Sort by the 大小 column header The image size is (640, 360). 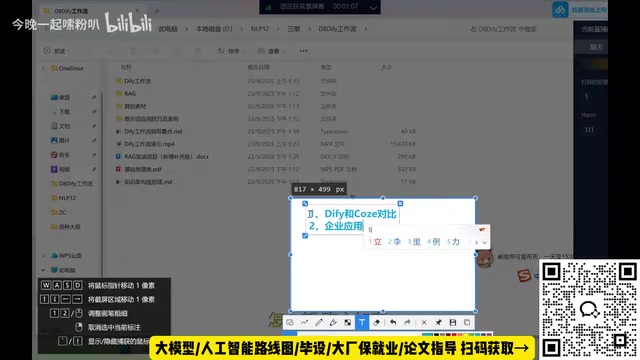[387, 67]
